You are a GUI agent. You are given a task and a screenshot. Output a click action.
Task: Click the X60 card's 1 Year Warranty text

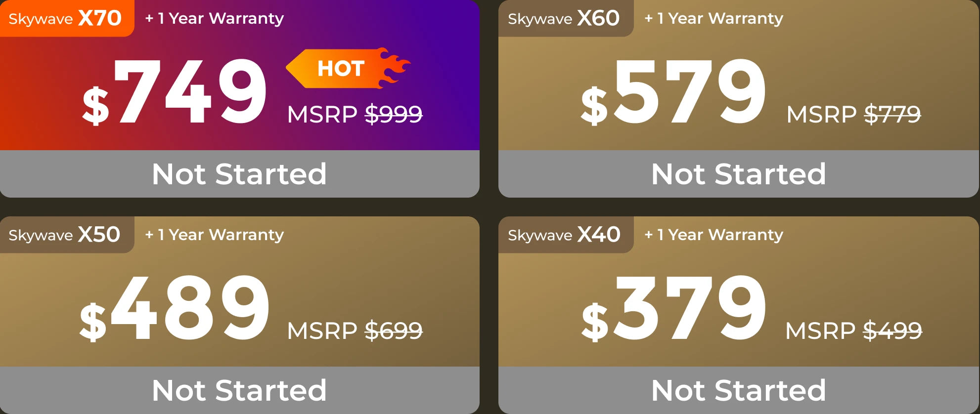(x=714, y=18)
